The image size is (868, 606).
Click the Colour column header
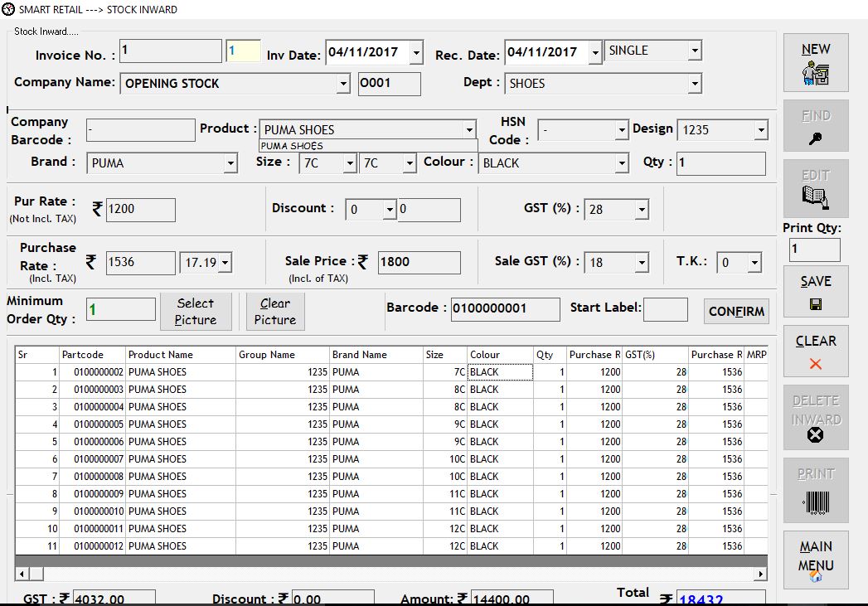click(500, 355)
